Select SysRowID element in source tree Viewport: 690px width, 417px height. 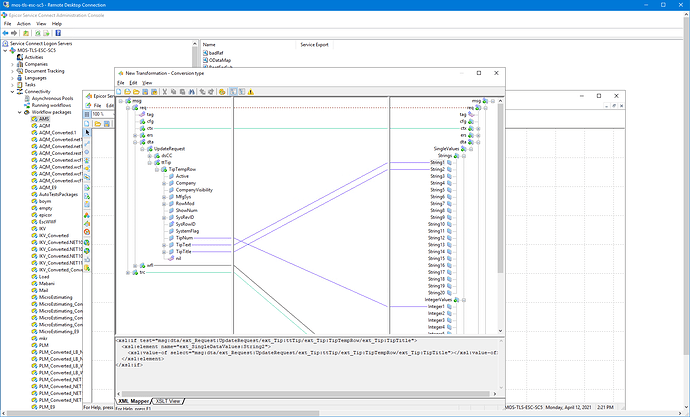(x=186, y=224)
